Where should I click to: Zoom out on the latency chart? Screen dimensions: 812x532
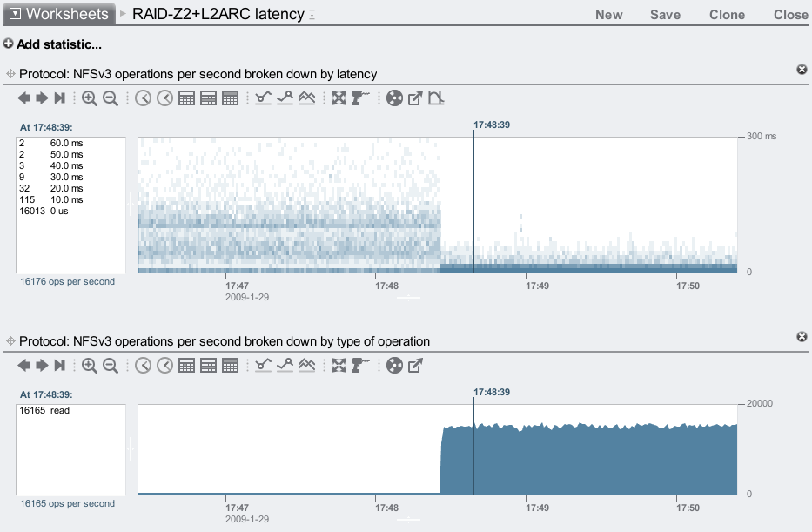[111, 98]
